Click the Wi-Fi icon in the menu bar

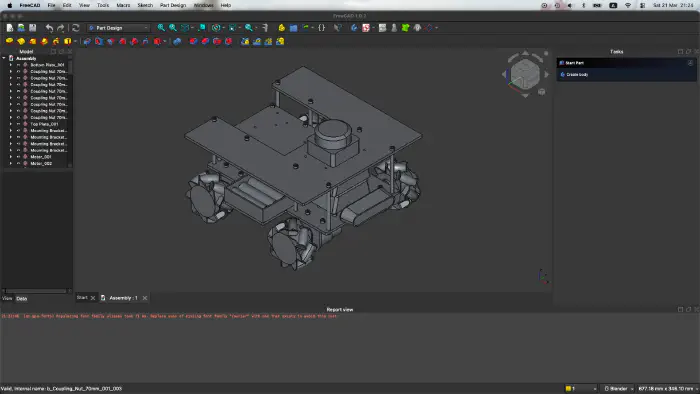tap(628, 5)
